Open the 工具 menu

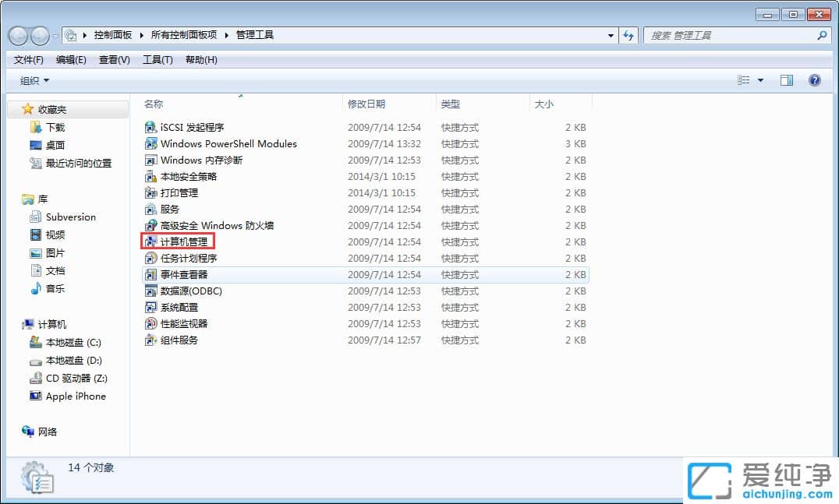coord(157,59)
